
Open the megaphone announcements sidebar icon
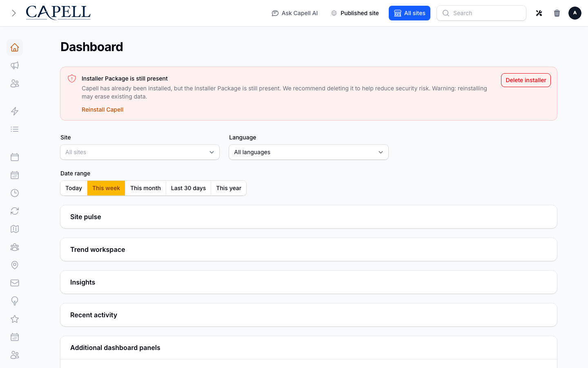15,65
